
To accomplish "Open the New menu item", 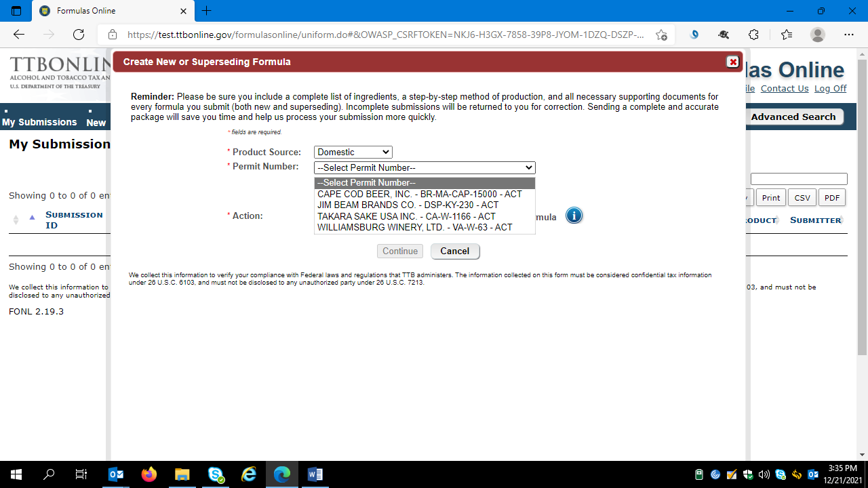I will point(96,123).
